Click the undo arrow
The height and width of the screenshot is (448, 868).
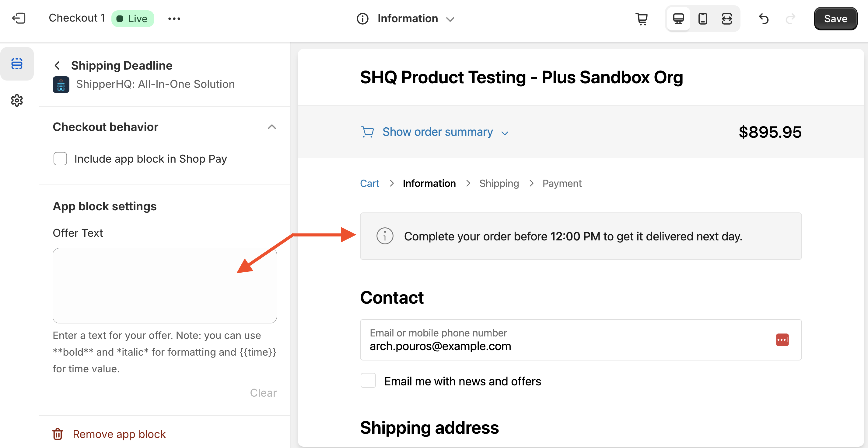pyautogui.click(x=764, y=19)
